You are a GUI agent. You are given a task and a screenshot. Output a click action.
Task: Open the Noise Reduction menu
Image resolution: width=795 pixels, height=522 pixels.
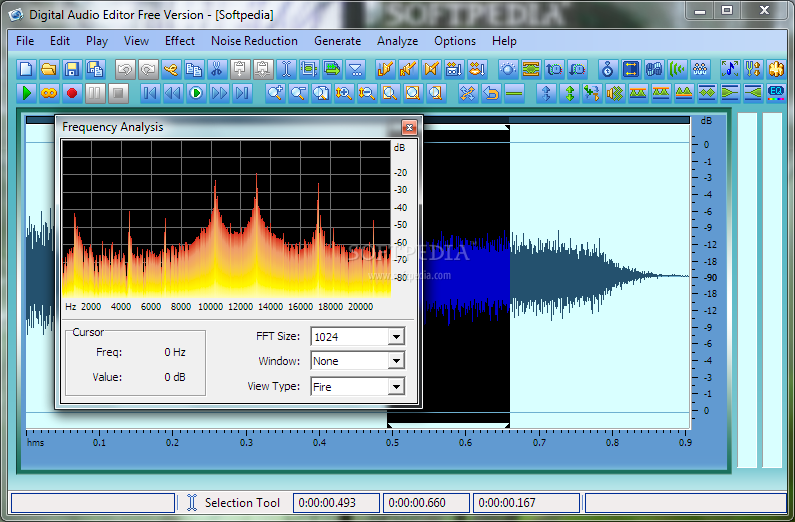click(x=254, y=41)
